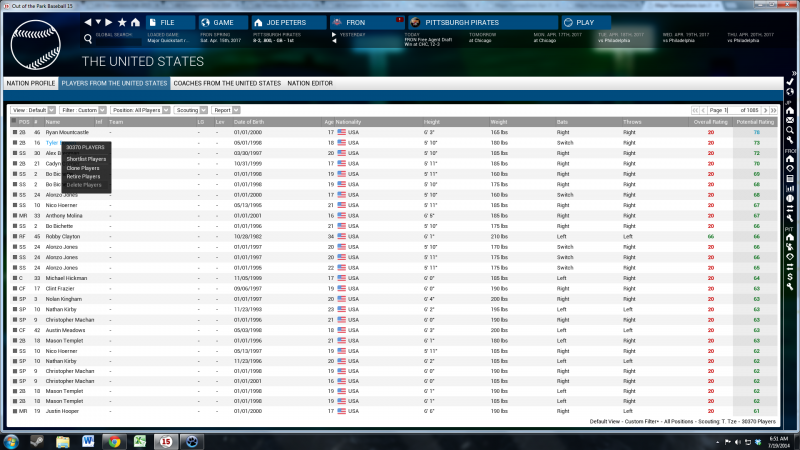
Task: Open the transactions arrows icon under FRON
Action: tap(790, 208)
